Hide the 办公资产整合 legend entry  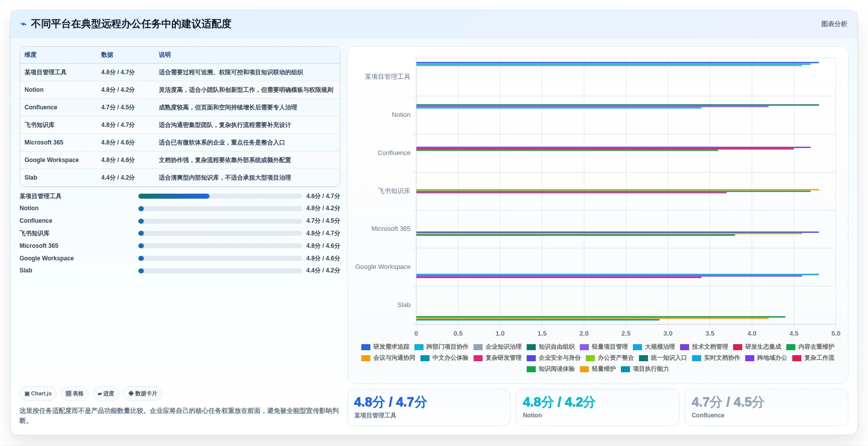coord(610,358)
